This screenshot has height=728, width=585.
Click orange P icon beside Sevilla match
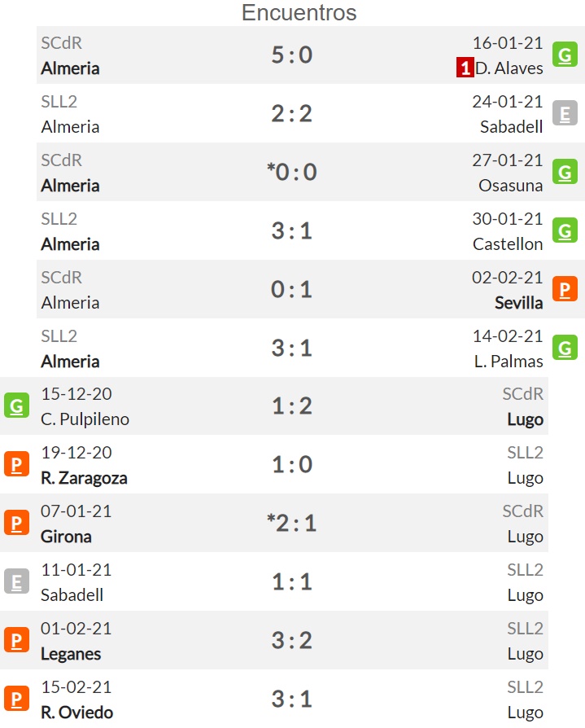coord(565,289)
